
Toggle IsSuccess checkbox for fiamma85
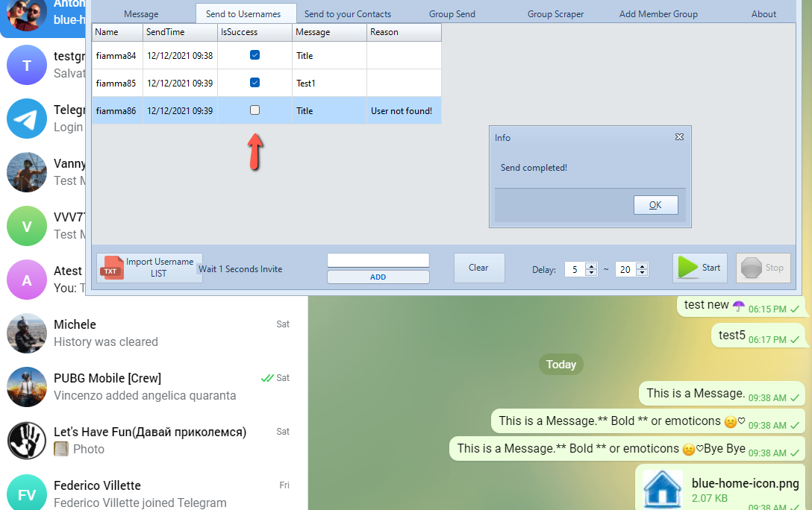(x=254, y=83)
